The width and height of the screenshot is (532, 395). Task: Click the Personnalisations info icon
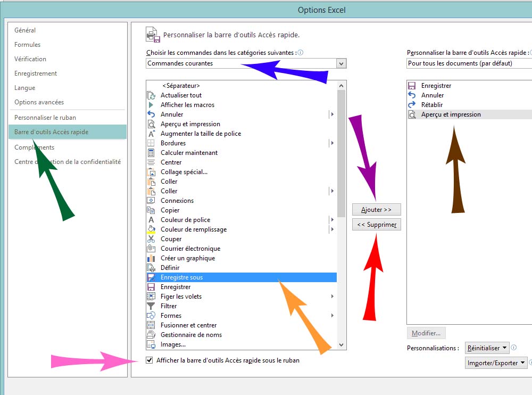click(x=514, y=347)
